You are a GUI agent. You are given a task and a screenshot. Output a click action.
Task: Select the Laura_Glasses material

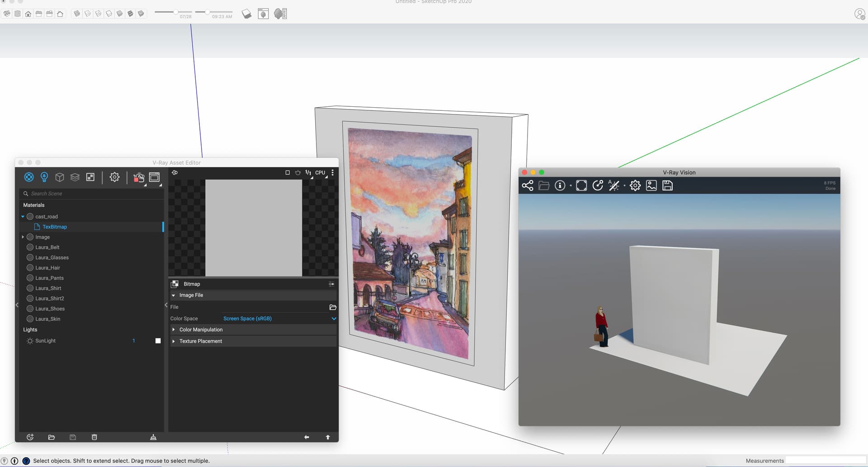coord(52,257)
